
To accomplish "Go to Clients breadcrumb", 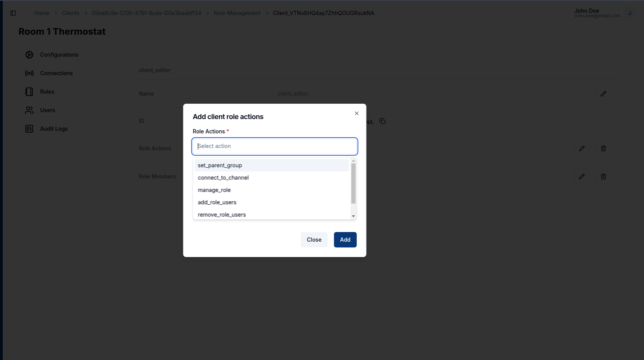I will (x=70, y=13).
